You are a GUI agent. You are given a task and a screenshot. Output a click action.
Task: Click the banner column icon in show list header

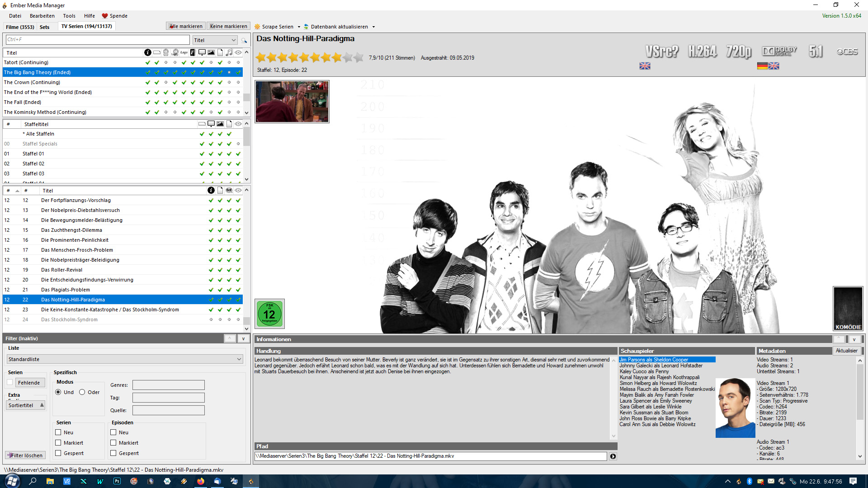[x=157, y=52]
